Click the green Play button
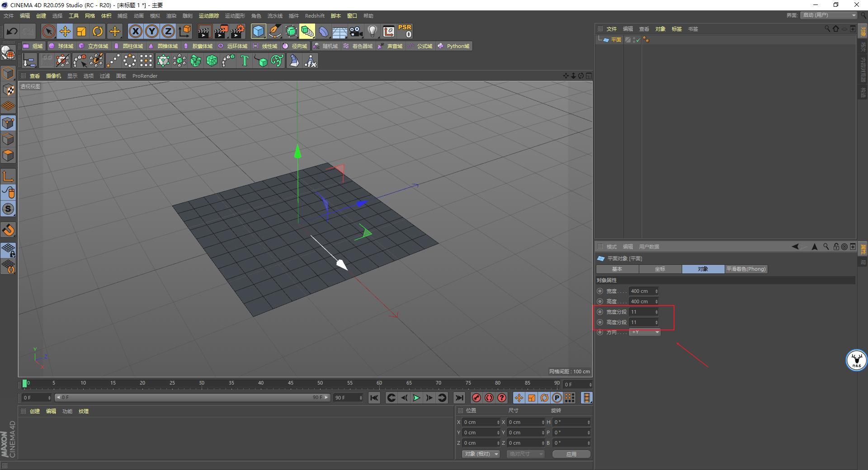868x470 pixels. tap(416, 398)
